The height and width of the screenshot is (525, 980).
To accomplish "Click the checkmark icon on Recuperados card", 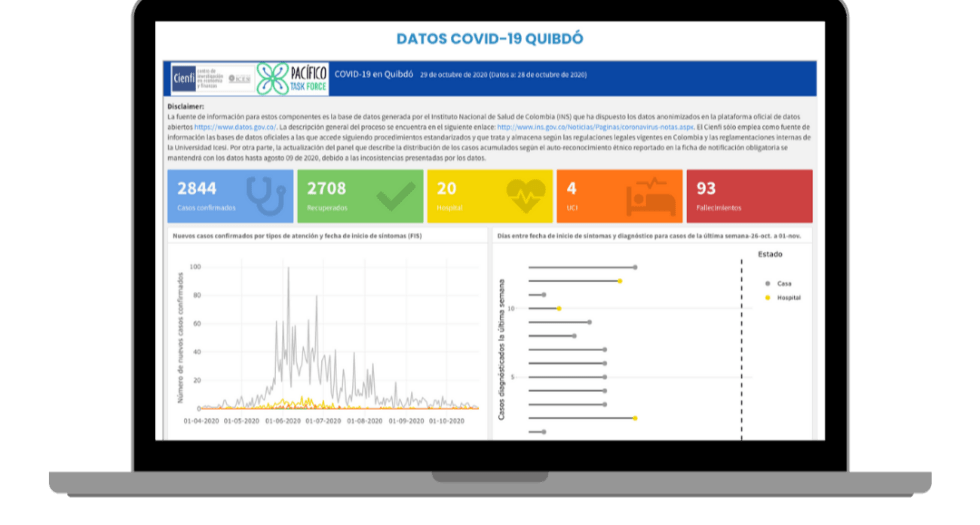I will coord(395,196).
